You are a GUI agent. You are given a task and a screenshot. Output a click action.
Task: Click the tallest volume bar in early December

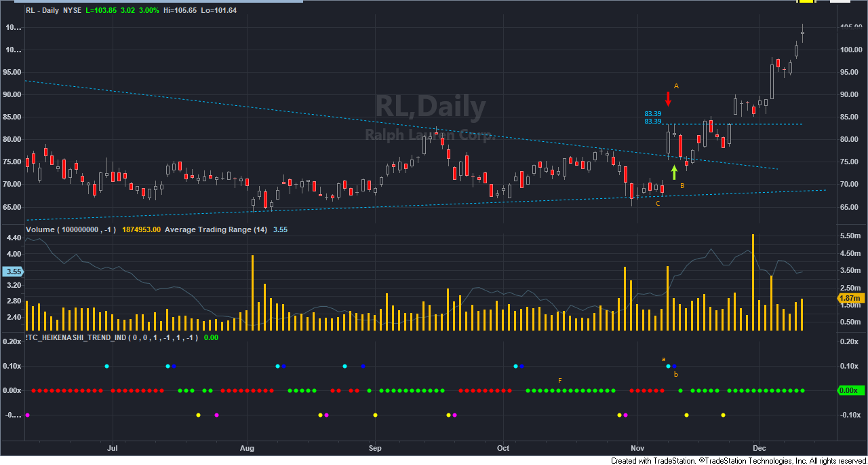click(x=753, y=282)
